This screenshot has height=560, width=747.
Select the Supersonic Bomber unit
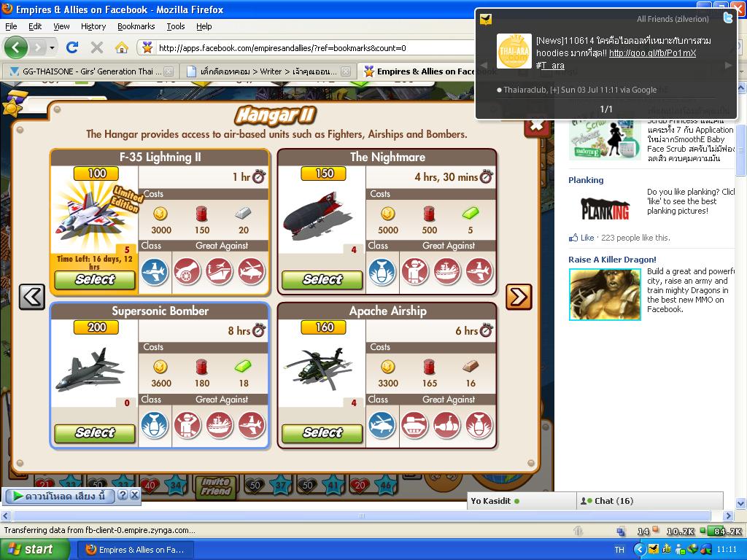pos(95,433)
